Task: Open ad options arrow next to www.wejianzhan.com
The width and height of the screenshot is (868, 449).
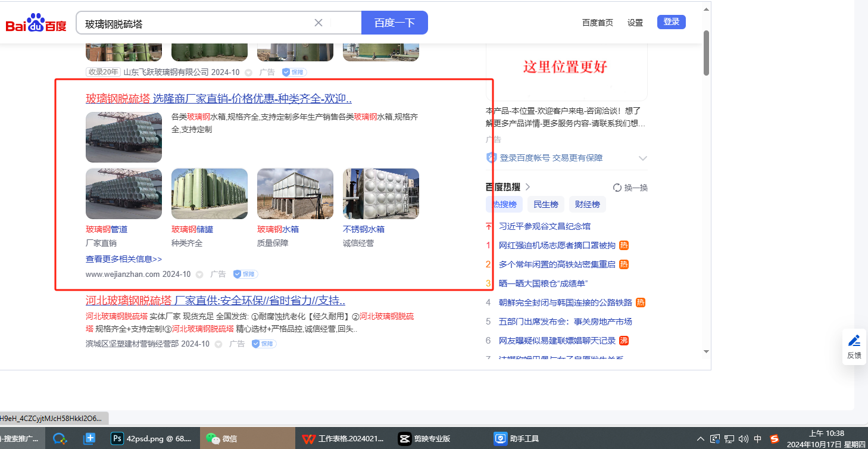Action: click(x=199, y=275)
